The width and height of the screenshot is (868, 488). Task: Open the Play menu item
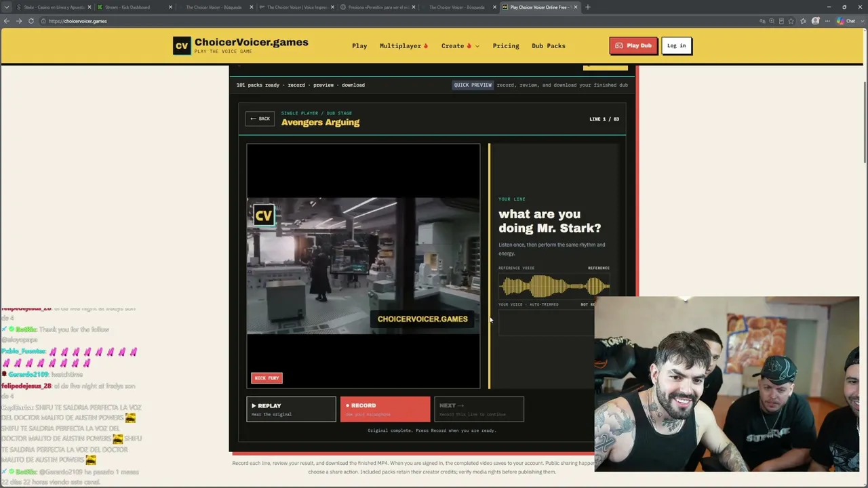point(359,46)
